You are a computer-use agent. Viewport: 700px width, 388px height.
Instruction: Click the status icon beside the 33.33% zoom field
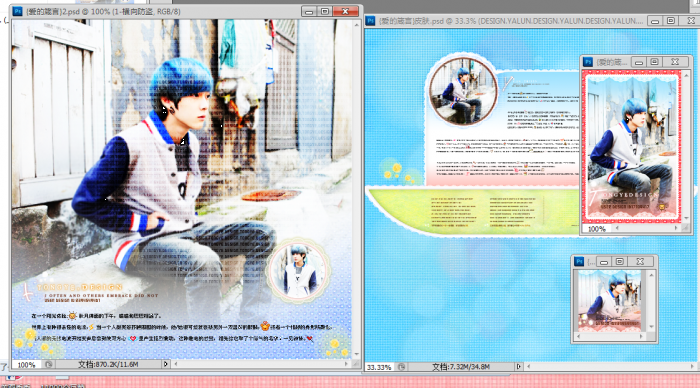click(402, 367)
